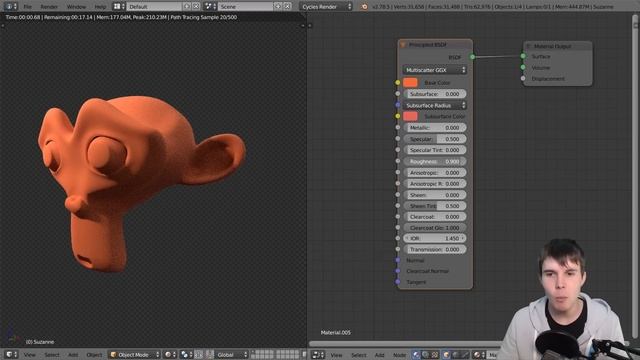This screenshot has width=640, height=360.
Task: Open the Window menu
Action: 76,7
